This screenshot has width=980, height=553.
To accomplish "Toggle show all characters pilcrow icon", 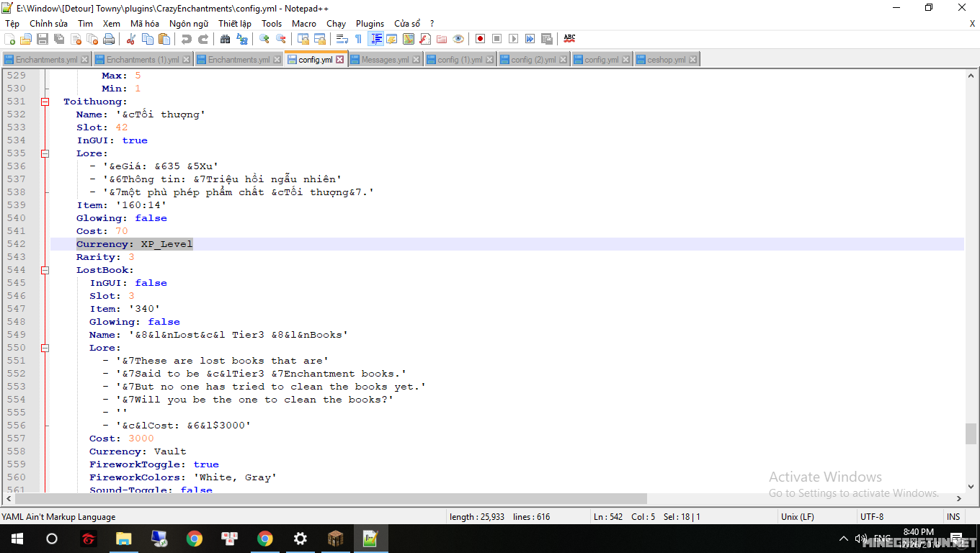I will [358, 39].
